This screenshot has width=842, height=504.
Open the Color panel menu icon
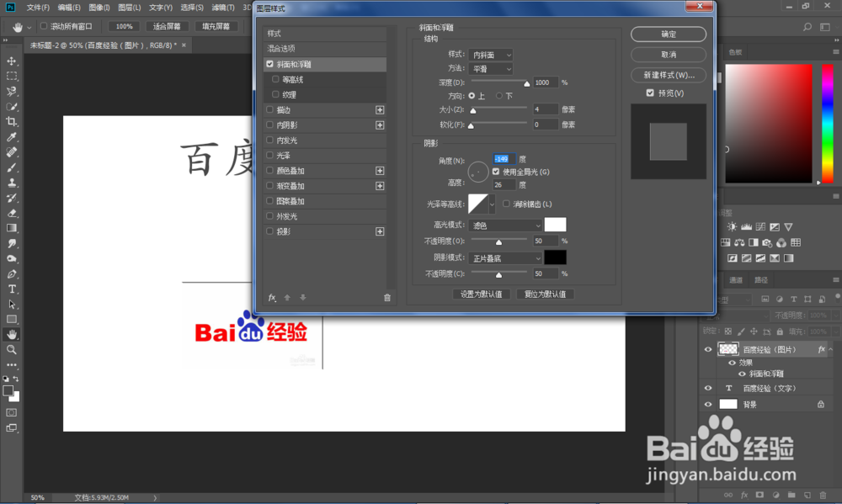click(836, 52)
